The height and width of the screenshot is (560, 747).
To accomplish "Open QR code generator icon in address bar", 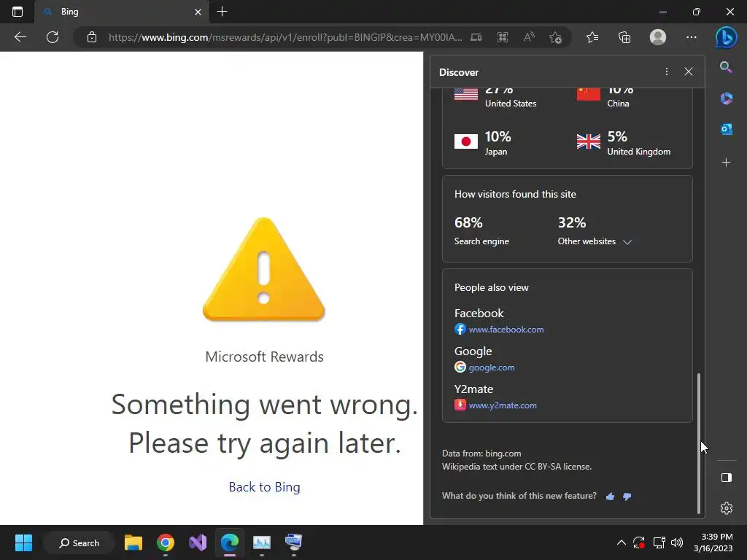I will pos(502,37).
